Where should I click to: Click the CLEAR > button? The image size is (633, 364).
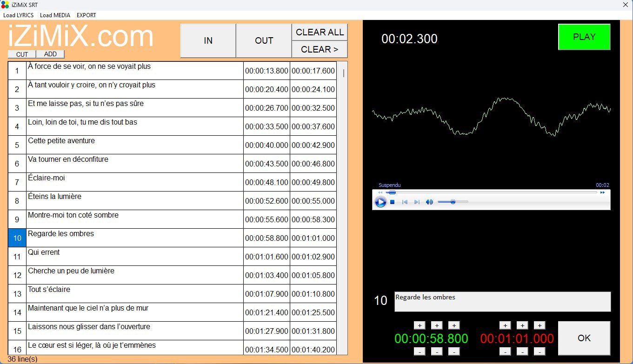(x=320, y=49)
